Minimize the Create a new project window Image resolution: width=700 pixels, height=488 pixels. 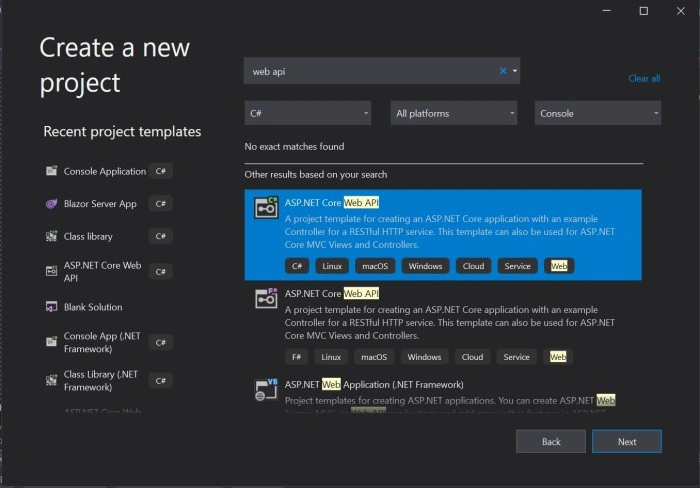pos(607,11)
